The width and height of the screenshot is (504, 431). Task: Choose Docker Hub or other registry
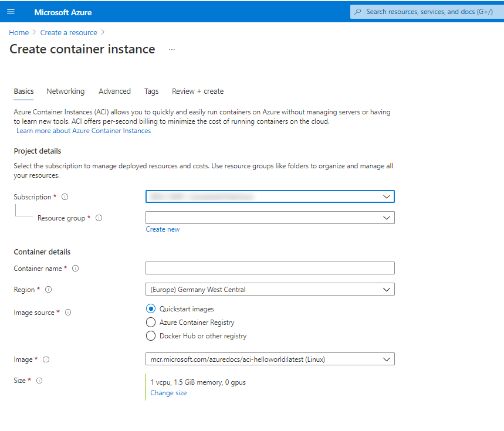(x=151, y=336)
